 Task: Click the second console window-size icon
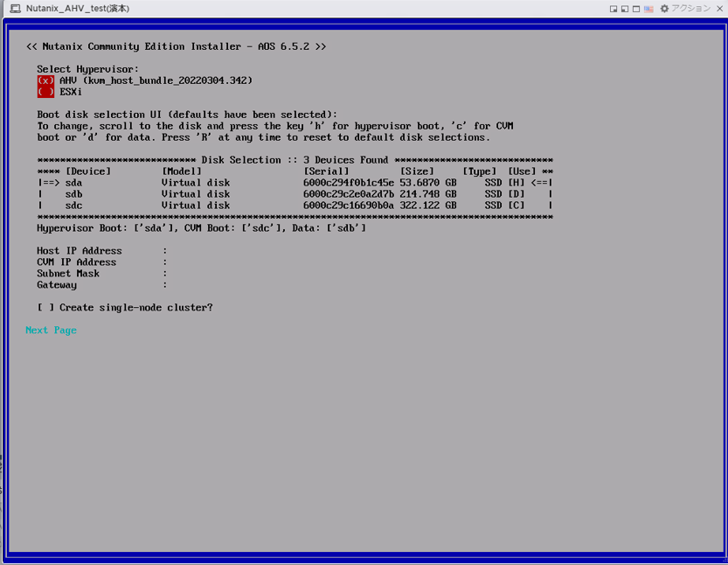[x=625, y=9]
